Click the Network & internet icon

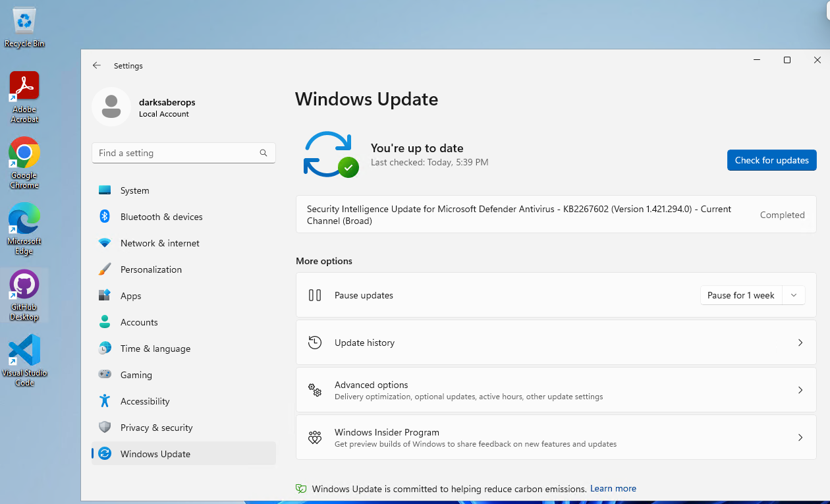pos(105,242)
